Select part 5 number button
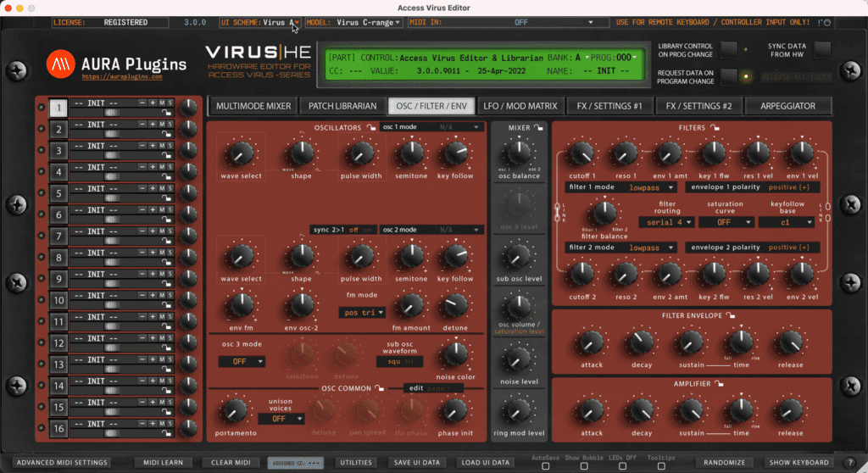This screenshot has width=868, height=473. coord(58,193)
